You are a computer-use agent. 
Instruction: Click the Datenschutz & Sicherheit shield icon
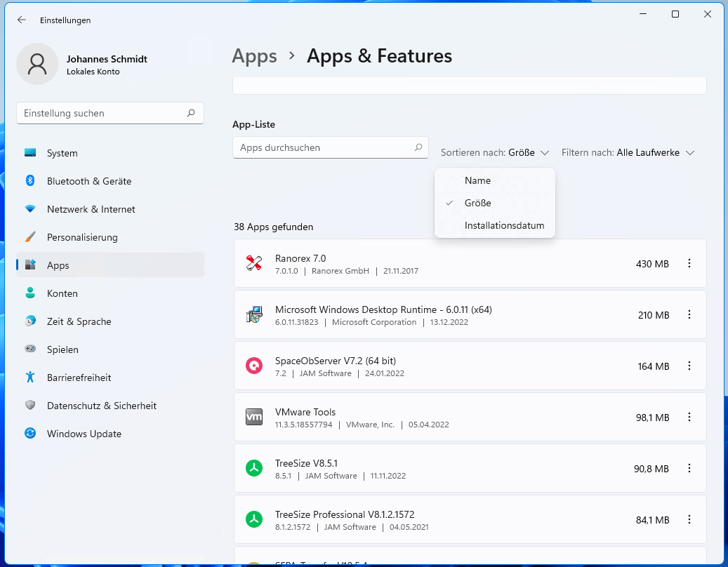point(30,406)
